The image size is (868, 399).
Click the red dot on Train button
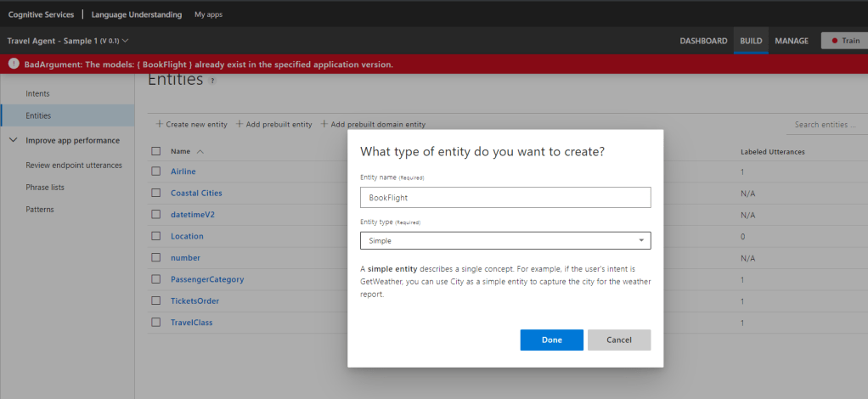pos(835,41)
